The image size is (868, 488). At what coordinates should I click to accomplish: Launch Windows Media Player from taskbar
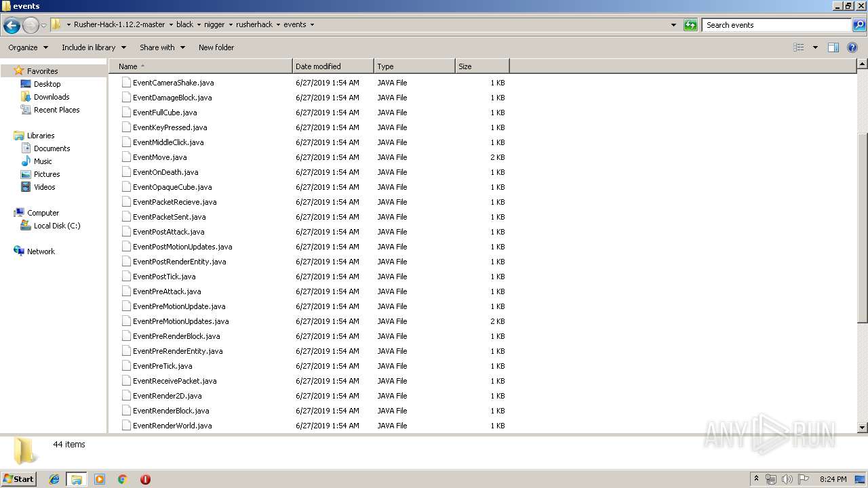(x=100, y=479)
